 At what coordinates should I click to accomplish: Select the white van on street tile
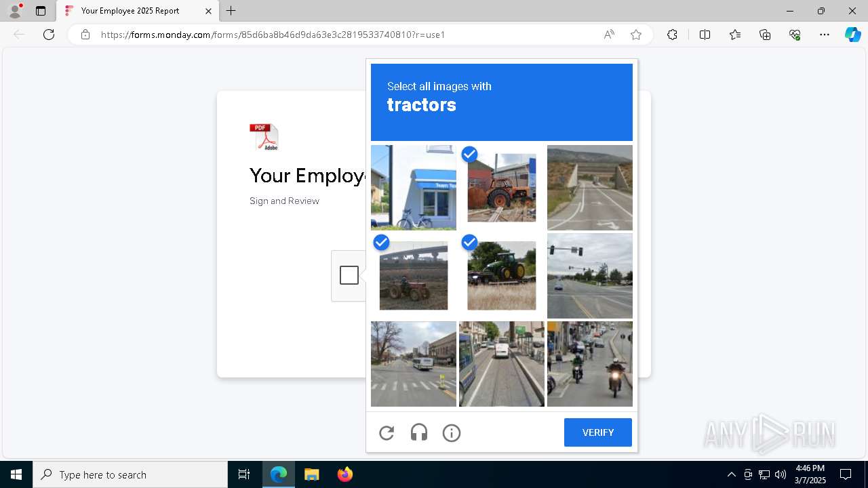coord(502,364)
